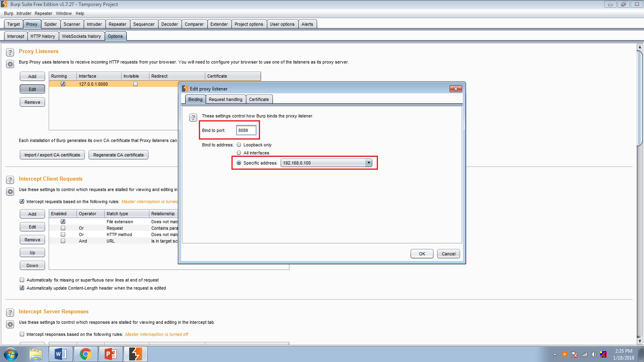Viewport: 644px width, 362px height.
Task: Open the Burp menu
Action: 8,13
